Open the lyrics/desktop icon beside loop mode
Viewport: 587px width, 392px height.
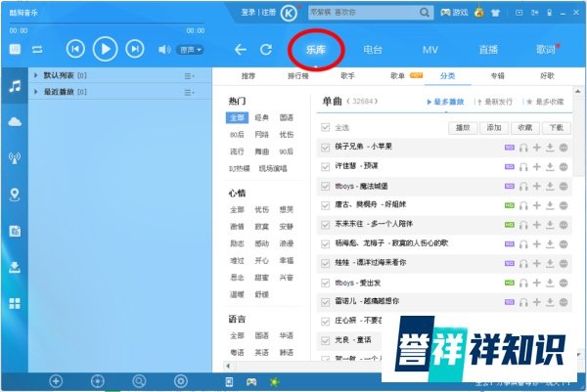(15, 49)
